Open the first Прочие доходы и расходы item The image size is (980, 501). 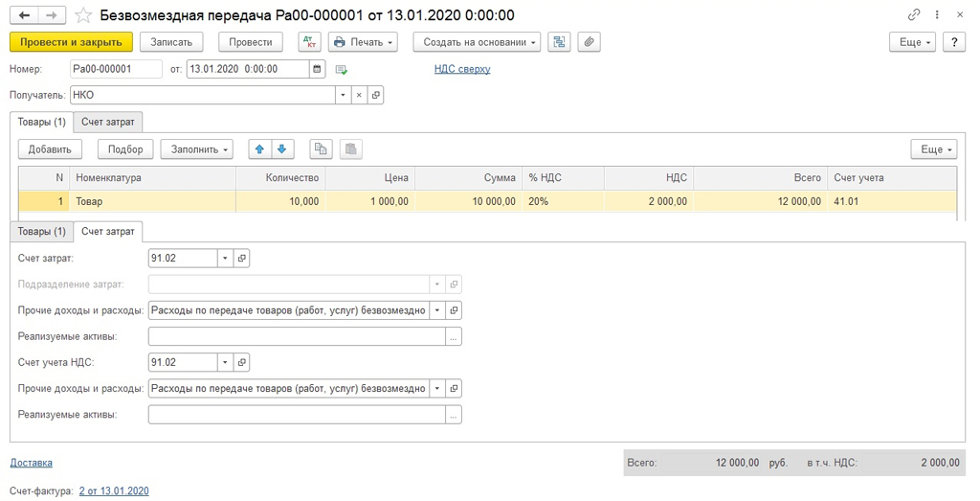[x=455, y=310]
